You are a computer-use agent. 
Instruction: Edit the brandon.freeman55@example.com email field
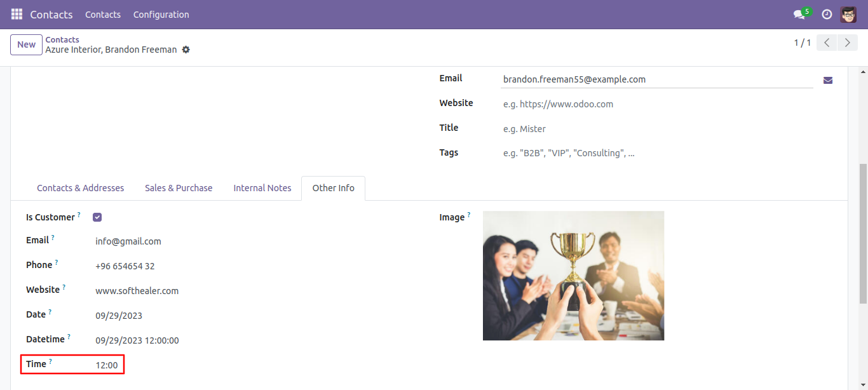pos(657,79)
